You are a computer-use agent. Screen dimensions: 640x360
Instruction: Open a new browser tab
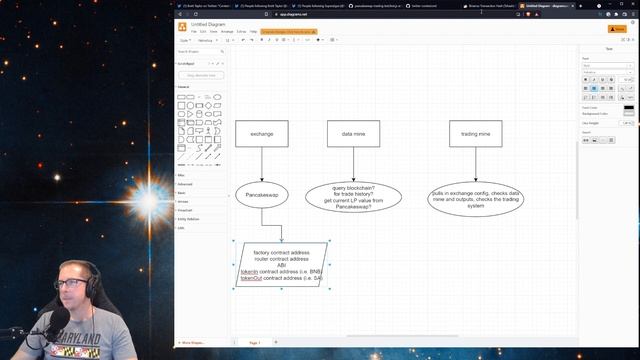tap(581, 6)
